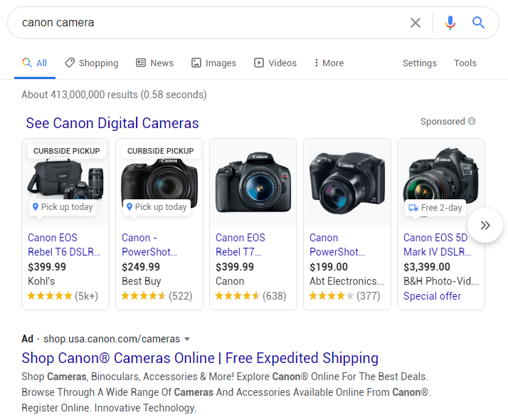Expand the ad URL dropdown arrow

(187, 339)
